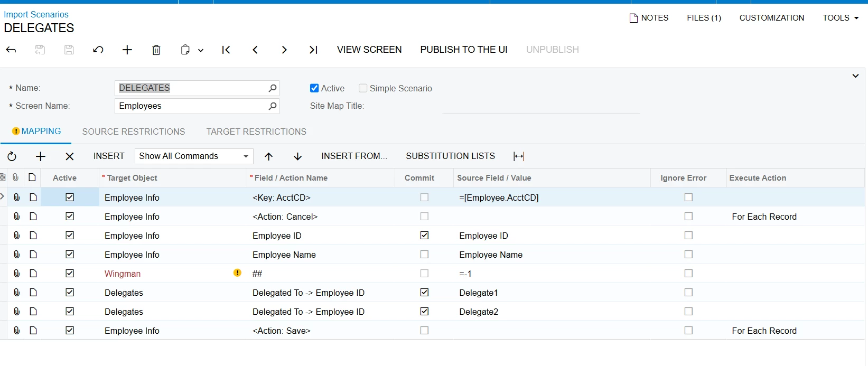The image size is (868, 366).
Task: Click INSERT FROM... button
Action: [x=354, y=156]
